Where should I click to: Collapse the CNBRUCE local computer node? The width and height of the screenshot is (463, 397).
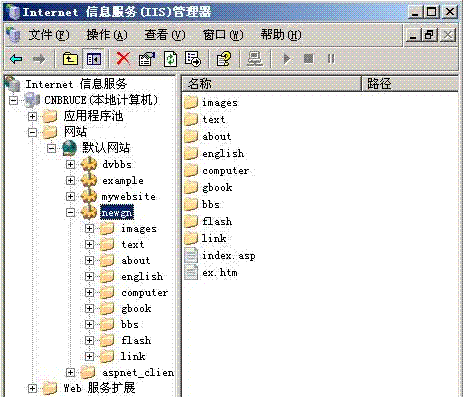[x=14, y=100]
